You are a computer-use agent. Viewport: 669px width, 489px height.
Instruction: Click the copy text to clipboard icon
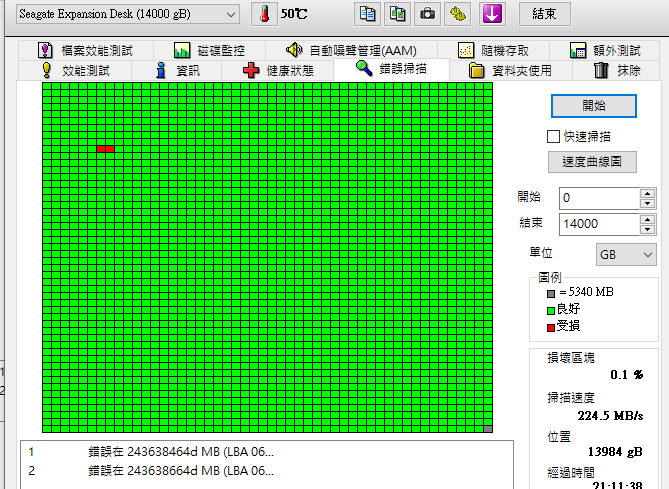pyautogui.click(x=367, y=14)
